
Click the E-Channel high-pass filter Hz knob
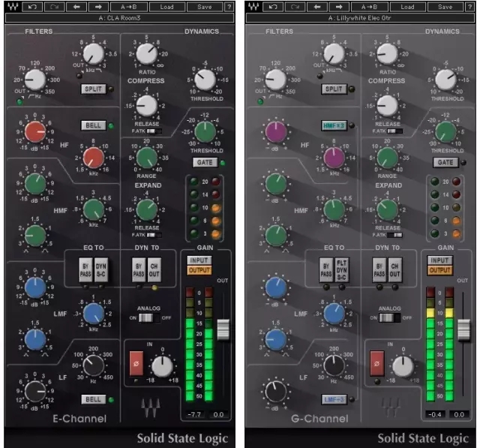35,80
